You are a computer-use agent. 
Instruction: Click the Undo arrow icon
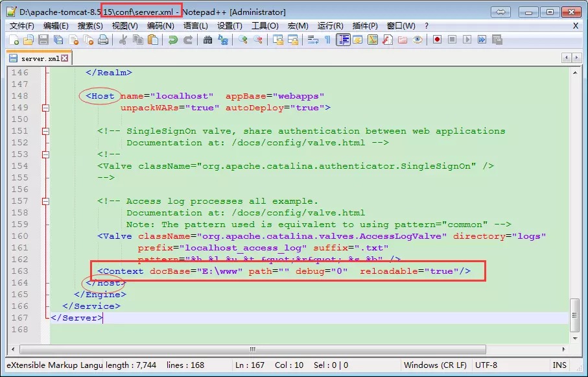(x=172, y=40)
